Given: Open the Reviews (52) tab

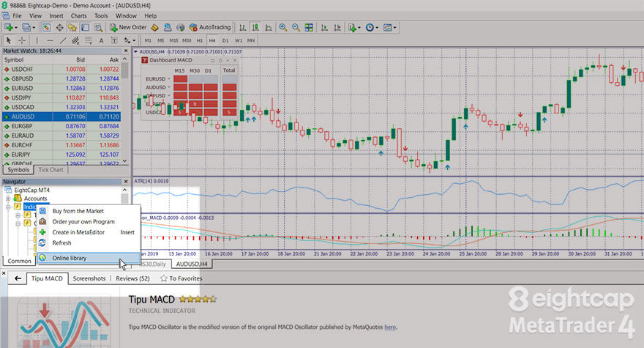Looking at the screenshot, I should [x=132, y=278].
